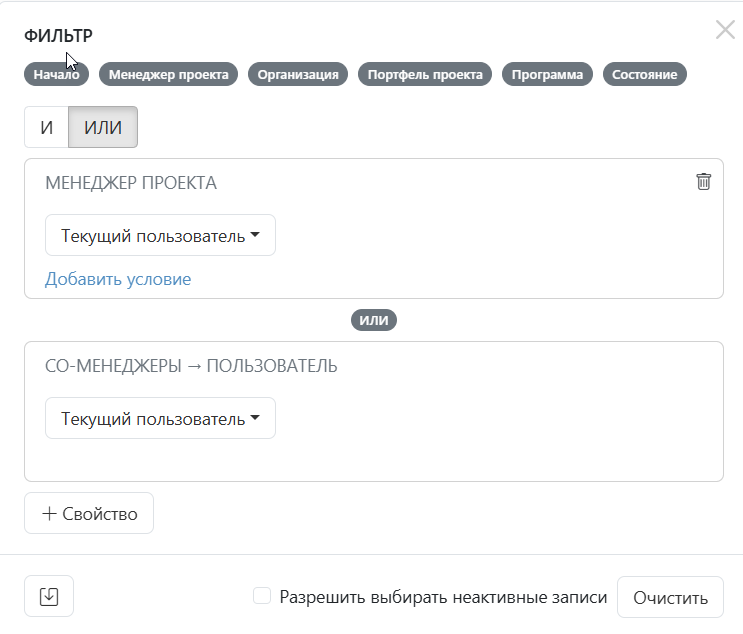Select the ИЛИ logic toggle
The image size is (743, 634).
pyautogui.click(x=103, y=128)
